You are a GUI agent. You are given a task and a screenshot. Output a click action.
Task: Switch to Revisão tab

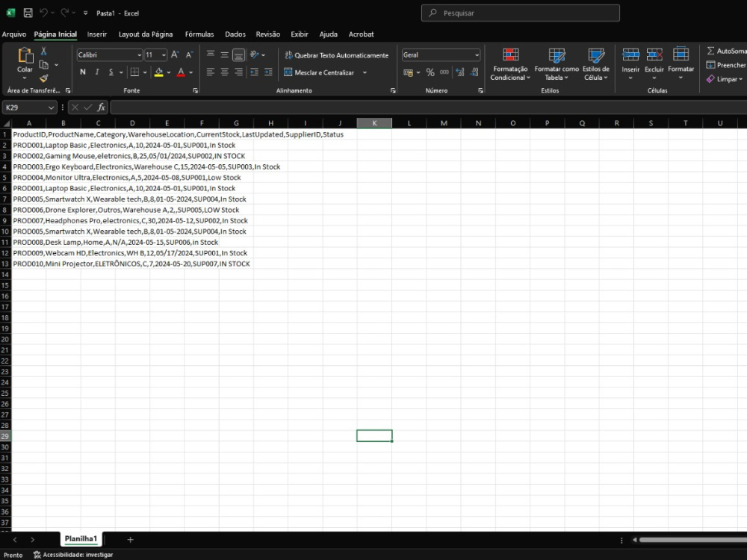pos(267,34)
